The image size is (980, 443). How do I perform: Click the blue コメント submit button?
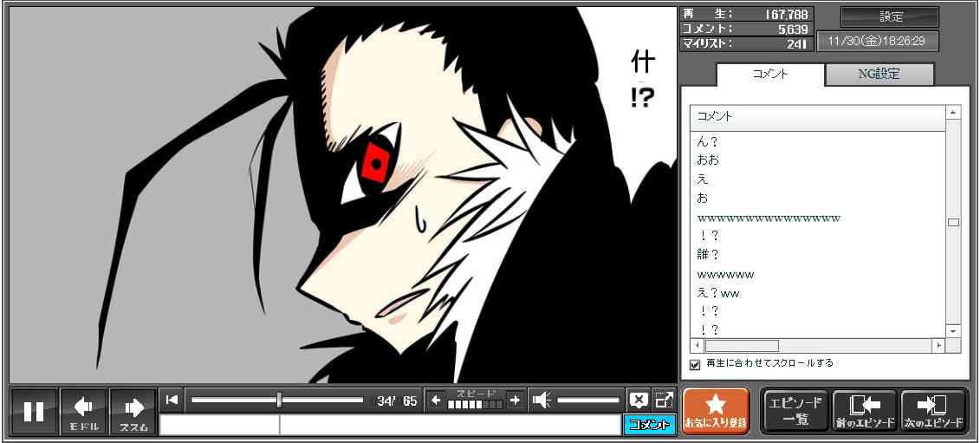pos(649,425)
